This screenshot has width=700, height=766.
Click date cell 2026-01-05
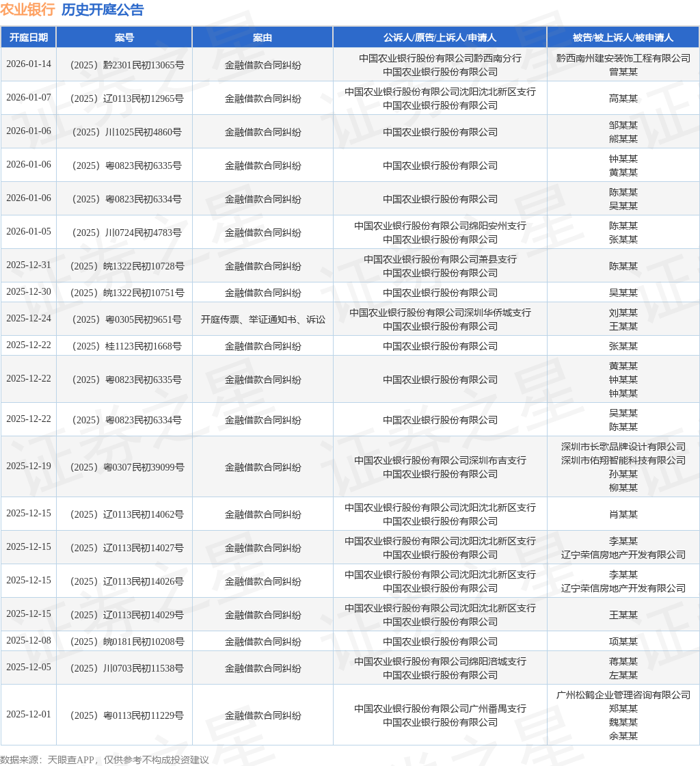coord(29,232)
